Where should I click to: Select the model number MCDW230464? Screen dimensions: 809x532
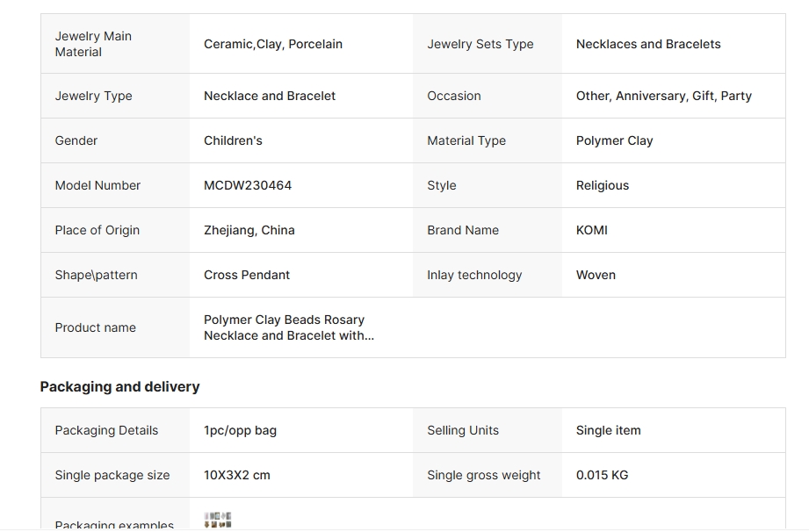tap(248, 185)
